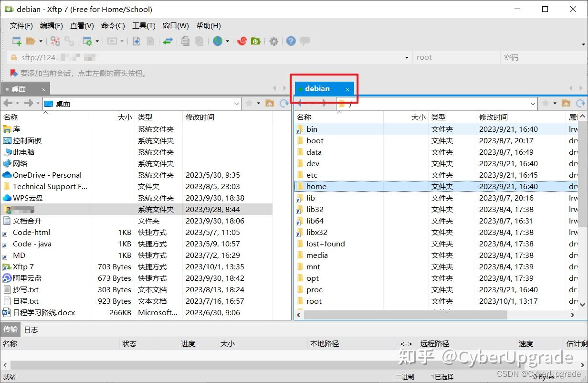Viewport: 588px width, 383px height.
Task: Open Xftp options with the gear icon
Action: pos(273,41)
